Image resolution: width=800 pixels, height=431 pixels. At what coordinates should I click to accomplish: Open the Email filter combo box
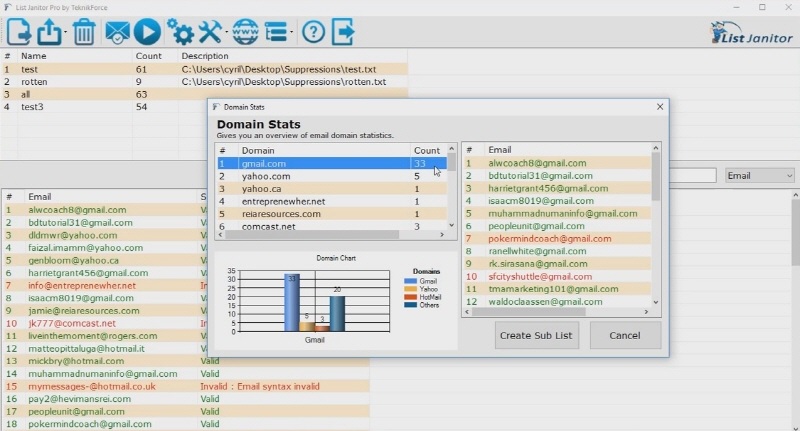tap(760, 175)
